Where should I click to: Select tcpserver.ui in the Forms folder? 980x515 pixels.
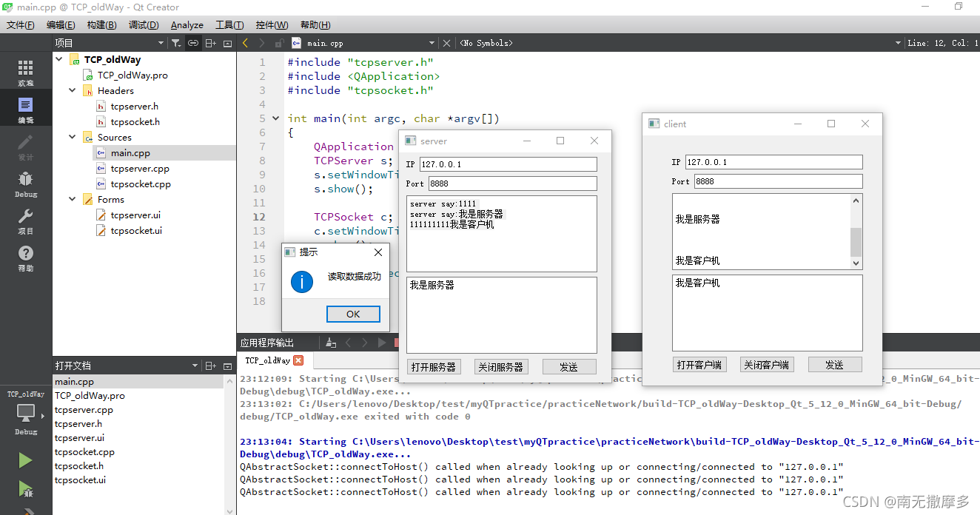[135, 215]
